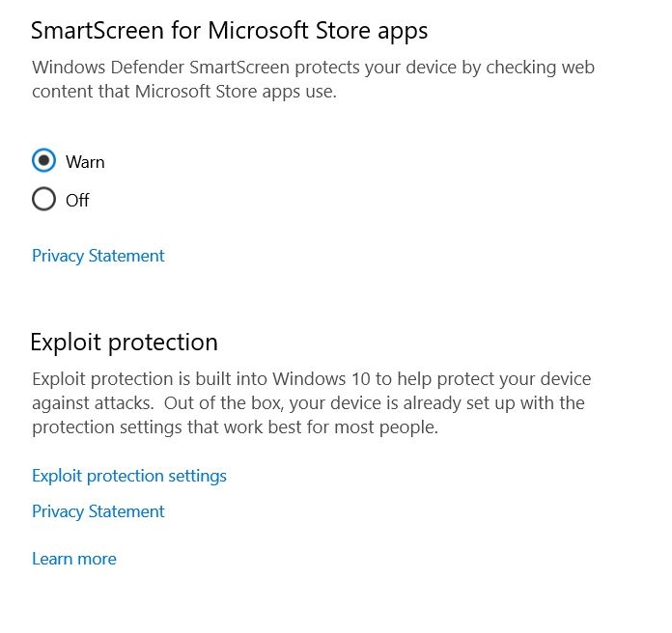The width and height of the screenshot is (672, 633).
Task: Click the line starting "against attacks. Out of the box"
Action: (x=308, y=402)
